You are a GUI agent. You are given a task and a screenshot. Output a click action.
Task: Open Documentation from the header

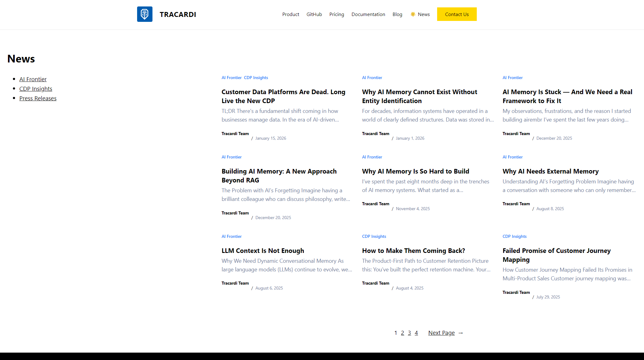(x=368, y=14)
